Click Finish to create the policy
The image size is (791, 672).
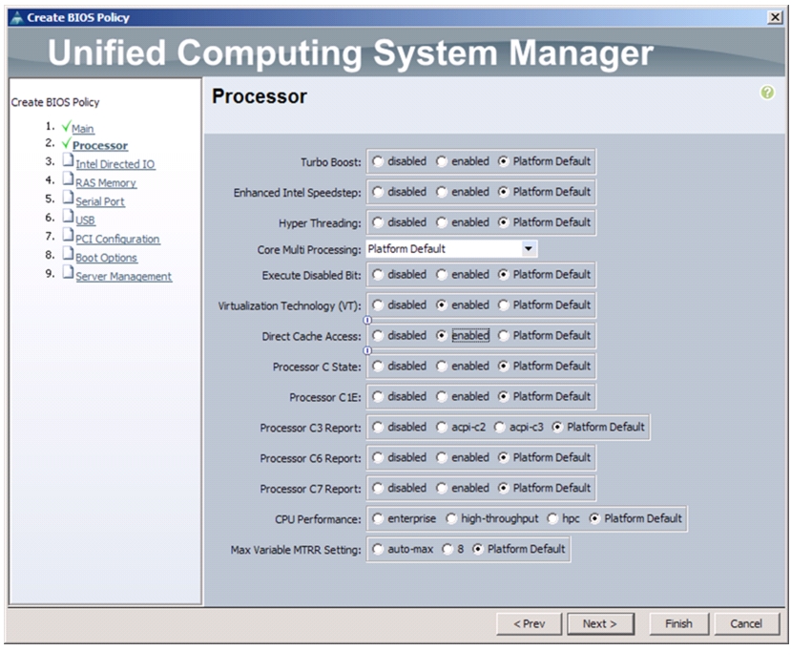point(679,624)
